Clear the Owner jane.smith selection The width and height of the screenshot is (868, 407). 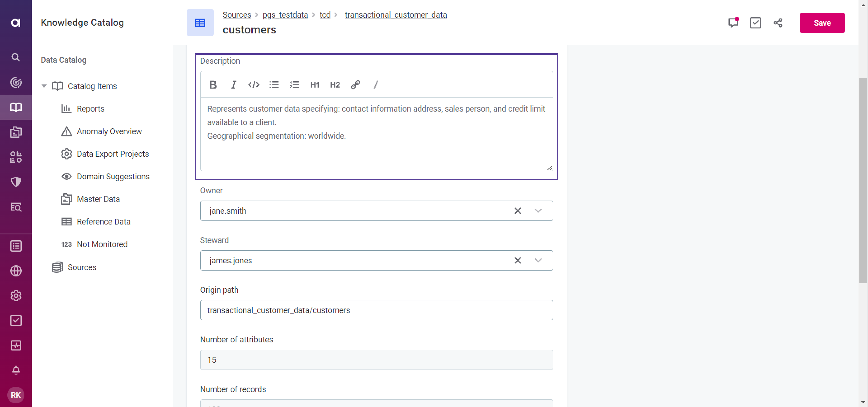click(x=518, y=211)
